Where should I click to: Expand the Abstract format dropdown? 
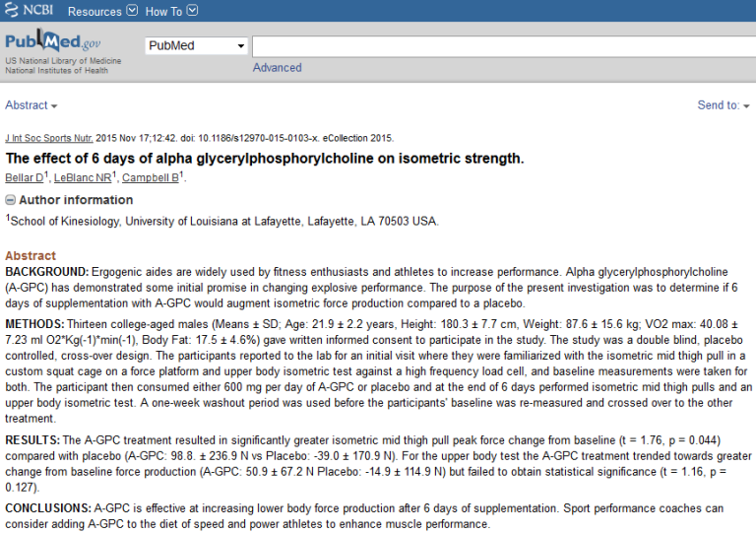[31, 105]
